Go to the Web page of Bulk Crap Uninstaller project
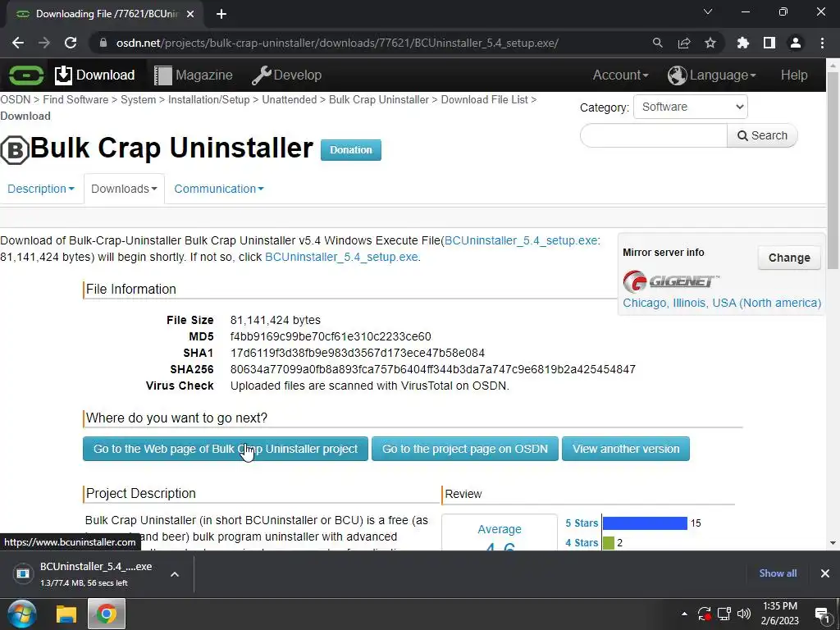 [226, 449]
